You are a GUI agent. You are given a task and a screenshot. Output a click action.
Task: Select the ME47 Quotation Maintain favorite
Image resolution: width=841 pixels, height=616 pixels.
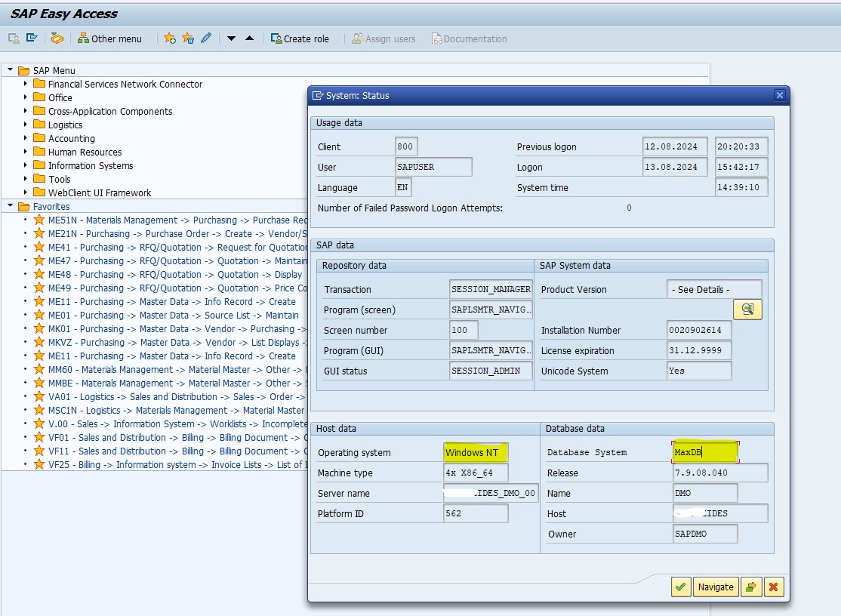(x=177, y=260)
